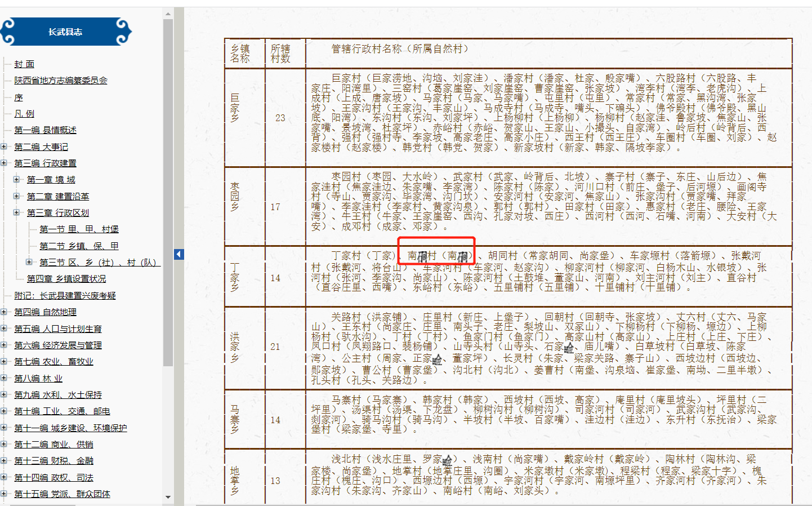This screenshot has height=506, width=812.
Task: Expand the 第四编 自然地理 node
Action: (x=4, y=312)
